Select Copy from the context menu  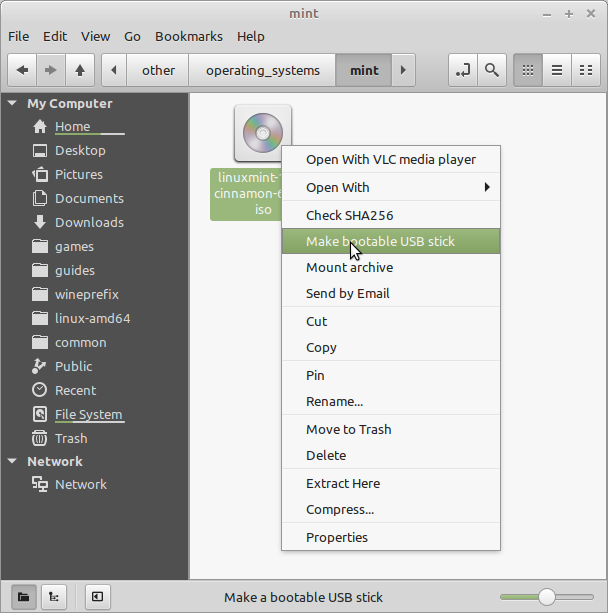point(391,348)
